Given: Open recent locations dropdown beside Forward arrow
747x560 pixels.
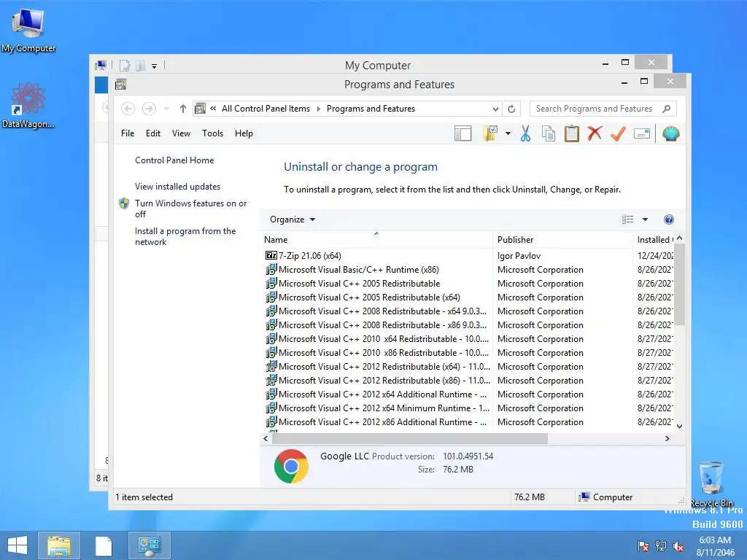Looking at the screenshot, I should click(x=166, y=109).
